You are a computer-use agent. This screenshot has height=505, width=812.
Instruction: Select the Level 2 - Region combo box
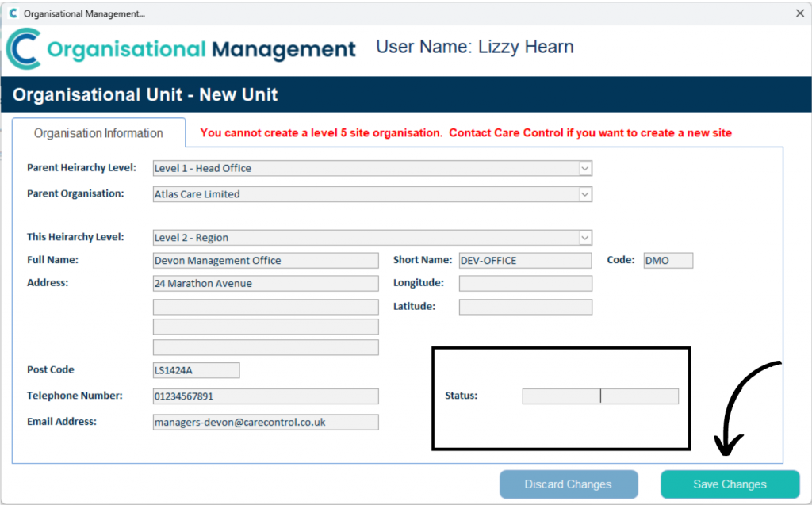pyautogui.click(x=373, y=238)
